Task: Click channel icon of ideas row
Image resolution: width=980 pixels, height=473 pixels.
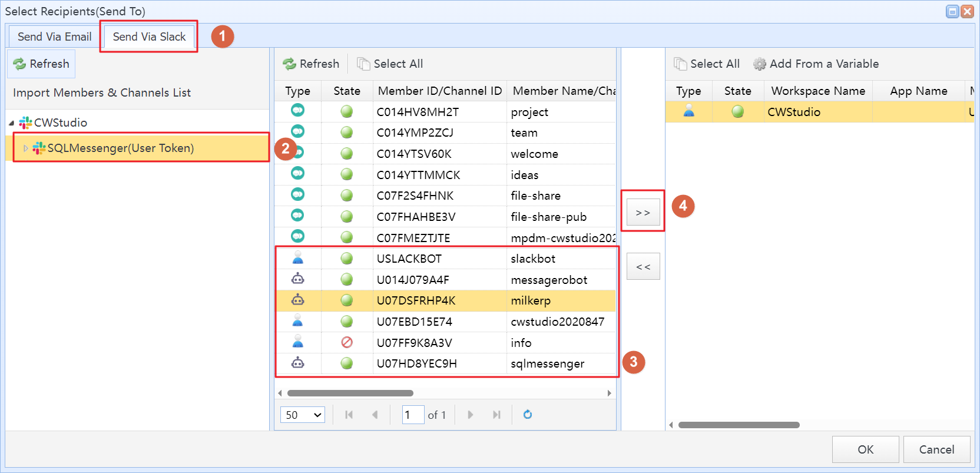Action: point(298,173)
